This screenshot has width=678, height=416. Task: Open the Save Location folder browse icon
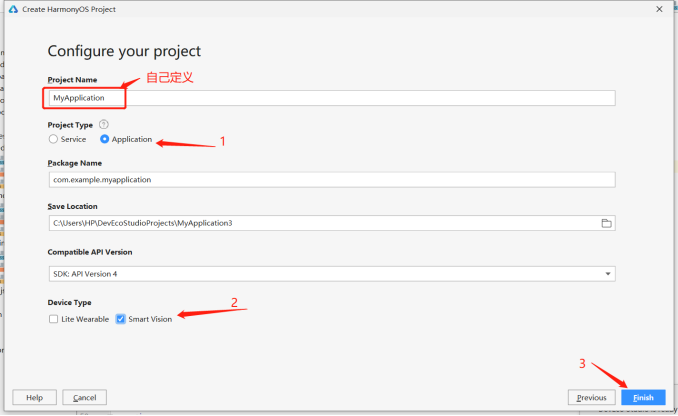[606, 223]
